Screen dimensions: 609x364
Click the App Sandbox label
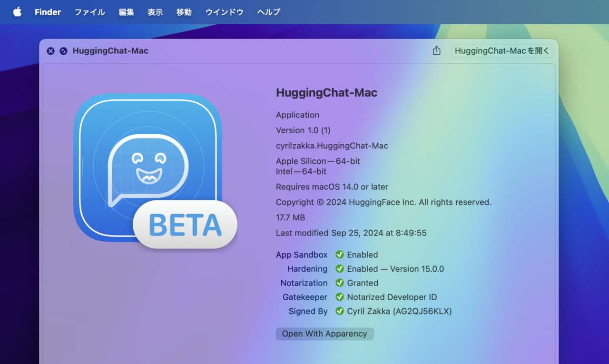pos(302,255)
